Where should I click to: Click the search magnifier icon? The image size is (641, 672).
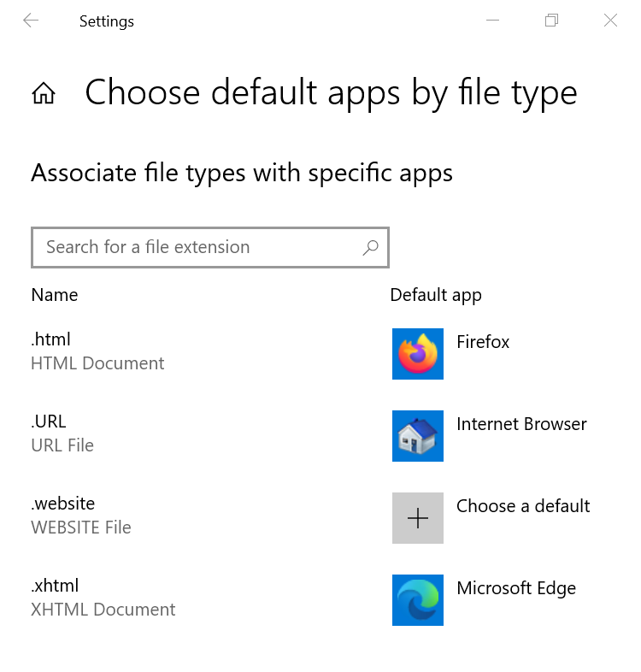tap(370, 247)
